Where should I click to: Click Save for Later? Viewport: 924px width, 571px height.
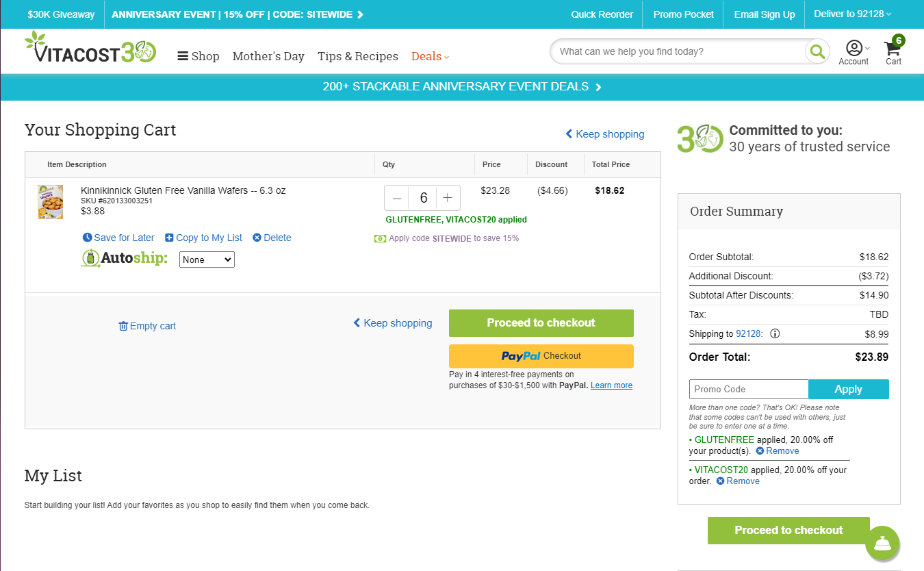tap(118, 238)
